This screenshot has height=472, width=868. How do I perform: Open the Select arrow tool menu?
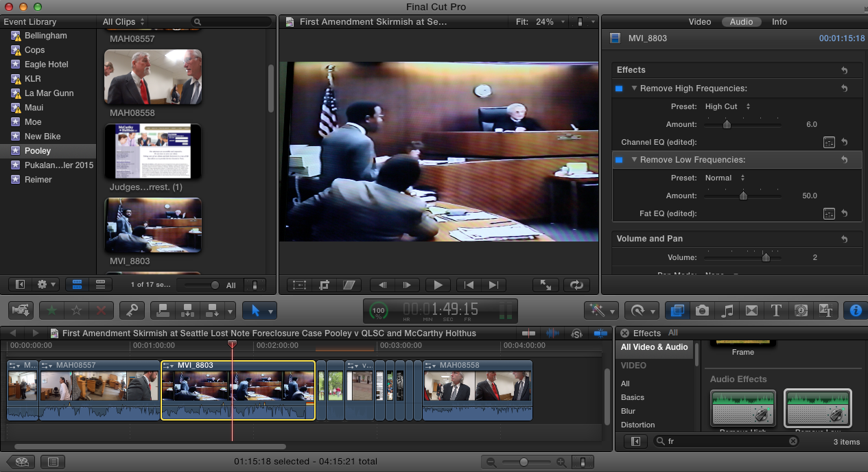point(260,310)
